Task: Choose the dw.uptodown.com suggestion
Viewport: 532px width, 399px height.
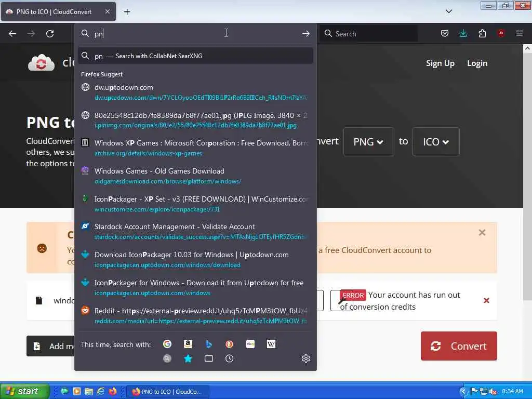Action: [x=195, y=92]
